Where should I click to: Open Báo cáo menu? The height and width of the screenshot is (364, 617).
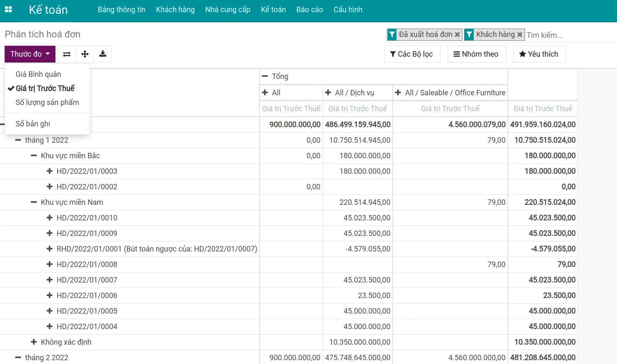pyautogui.click(x=310, y=10)
